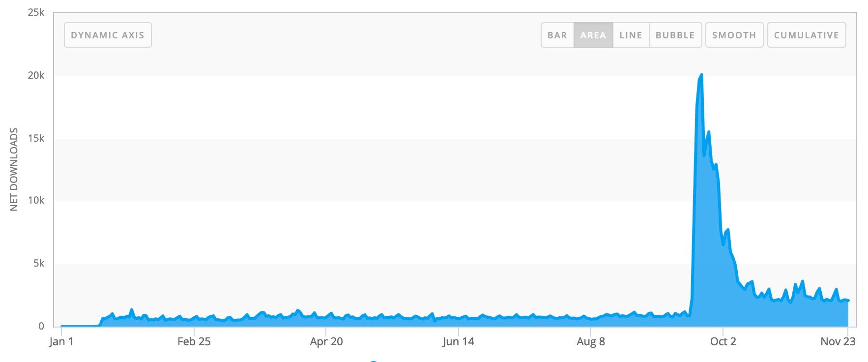868x362 pixels.
Task: Toggle Cumulative downloads mode
Action: click(x=807, y=35)
